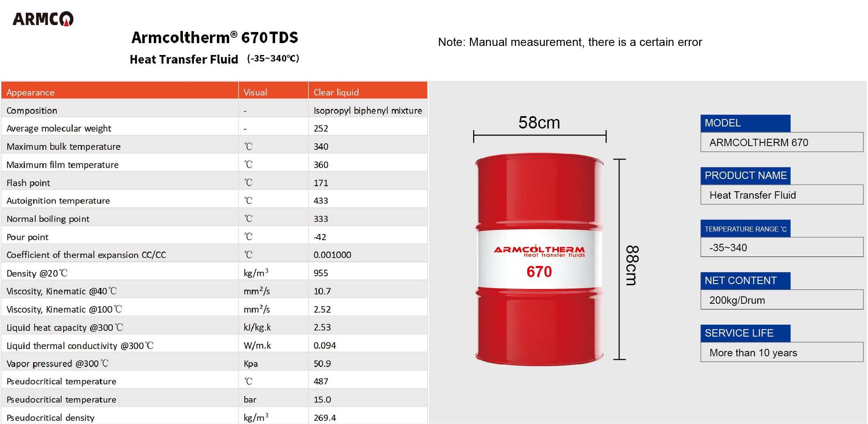The height and width of the screenshot is (424, 868).
Task: Click the 'Armcoltherm 670 TDS' title
Action: point(214,37)
